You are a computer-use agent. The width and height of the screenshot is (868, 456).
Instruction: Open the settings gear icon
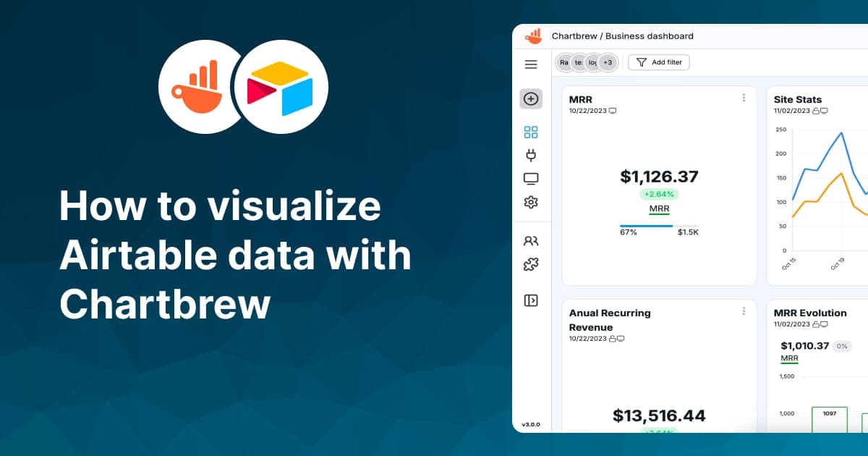coord(531,202)
